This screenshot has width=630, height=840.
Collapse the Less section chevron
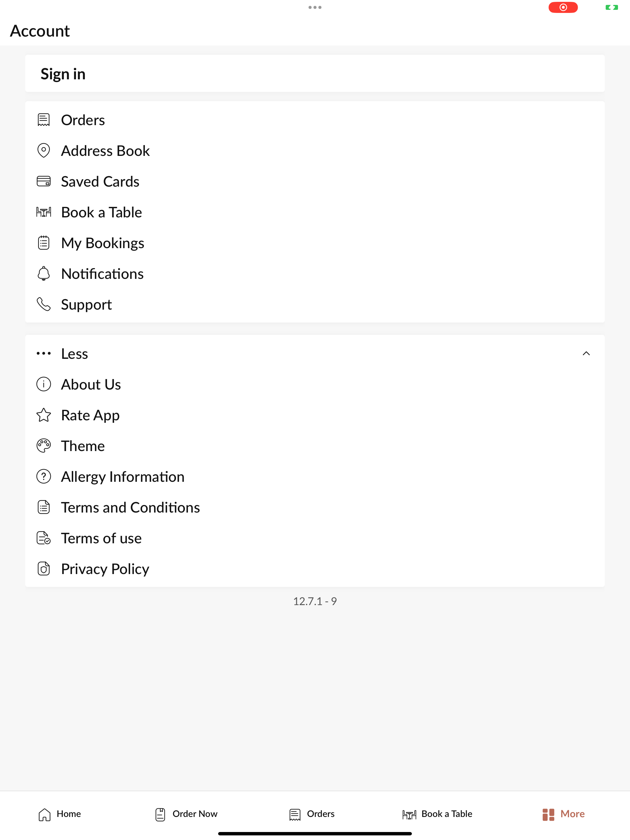pos(586,354)
